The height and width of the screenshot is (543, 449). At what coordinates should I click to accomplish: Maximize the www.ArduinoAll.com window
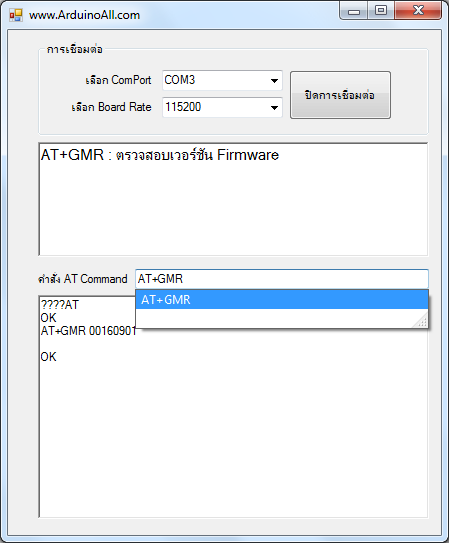click(x=381, y=10)
